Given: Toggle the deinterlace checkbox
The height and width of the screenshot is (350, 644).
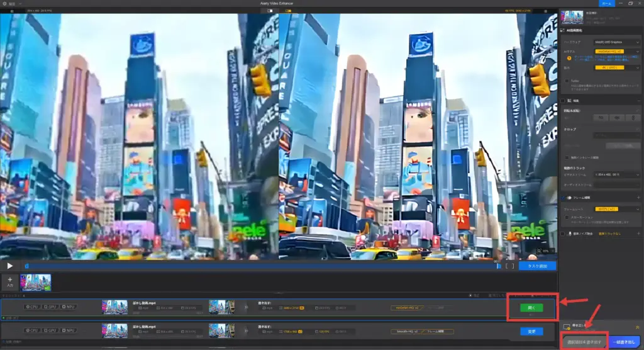Looking at the screenshot, I should (x=567, y=157).
